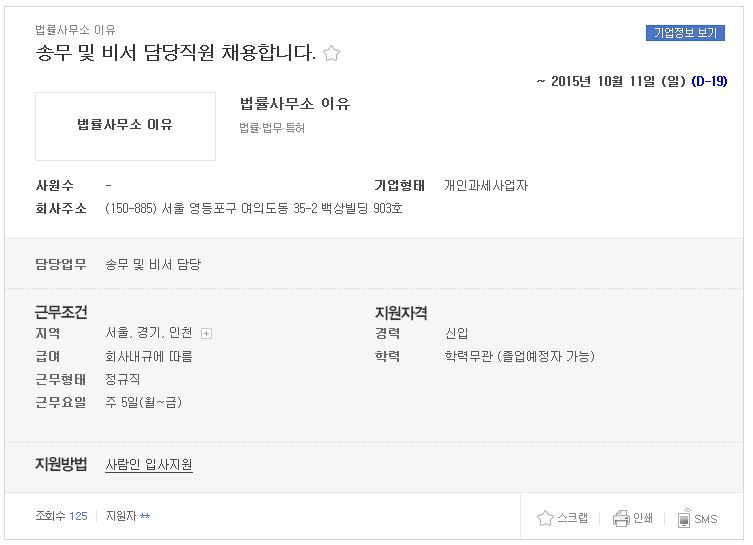This screenshot has height=545, width=753.
Task: Select the SMS text label
Action: 705,519
